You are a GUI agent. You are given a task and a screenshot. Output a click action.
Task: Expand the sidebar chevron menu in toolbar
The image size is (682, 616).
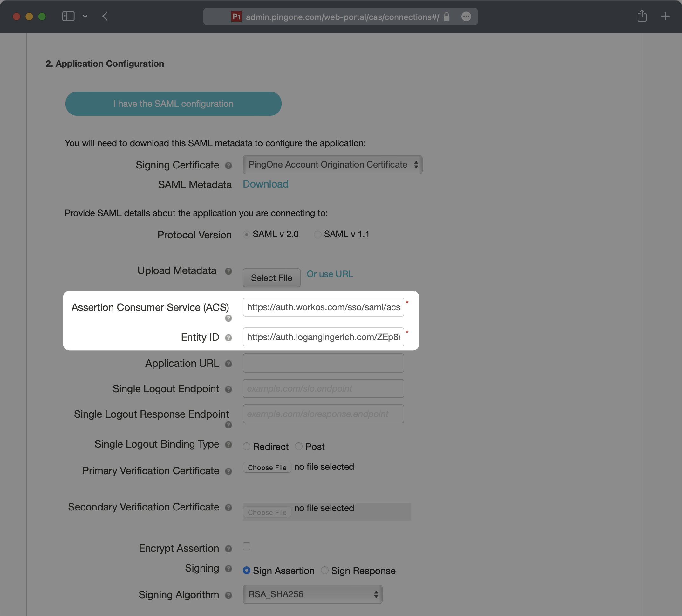[85, 16]
